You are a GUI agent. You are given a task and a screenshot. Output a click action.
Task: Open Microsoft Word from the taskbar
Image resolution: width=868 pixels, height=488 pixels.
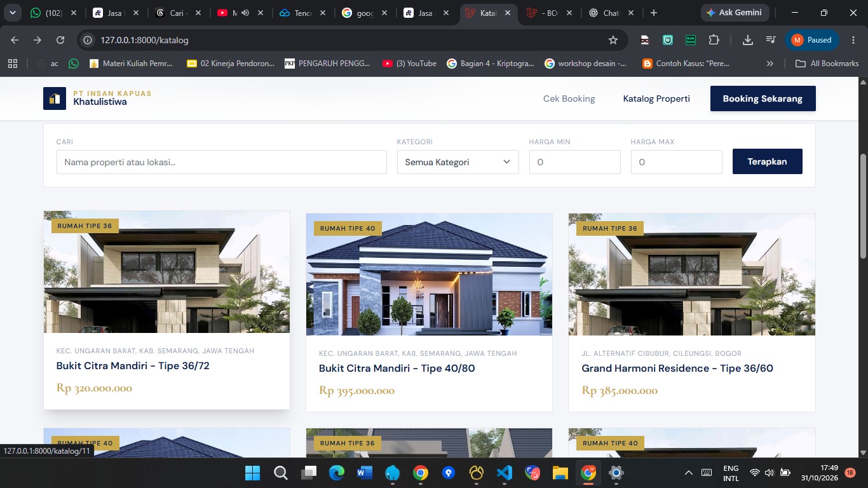(364, 473)
